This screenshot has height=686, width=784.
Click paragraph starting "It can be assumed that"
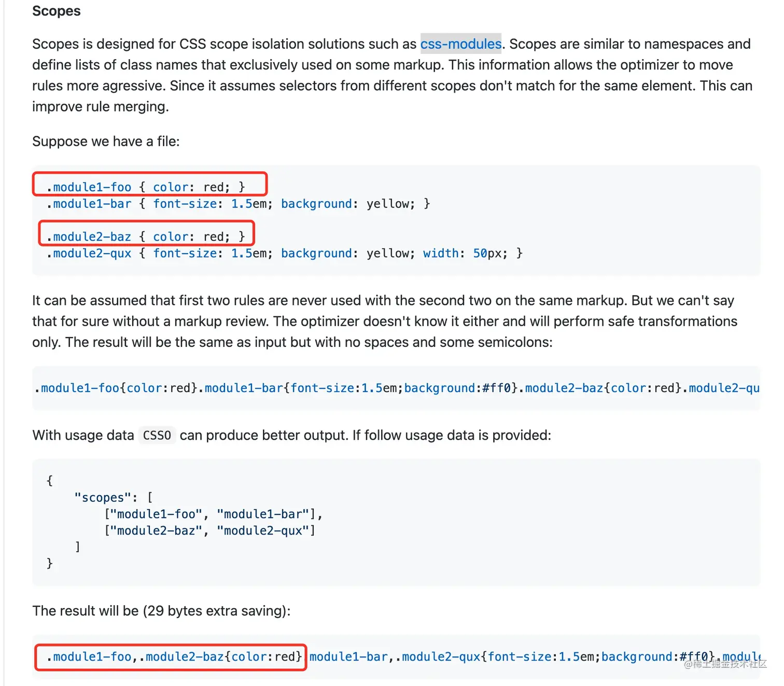pos(385,321)
